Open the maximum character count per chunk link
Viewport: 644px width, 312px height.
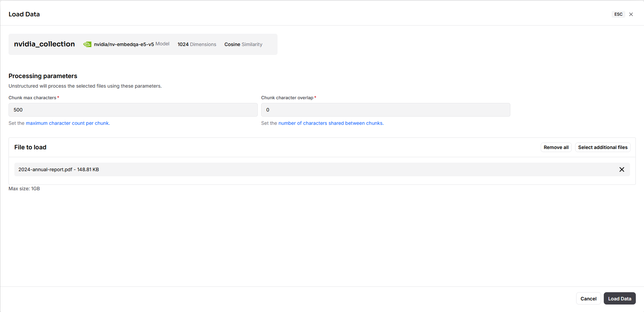68,123
